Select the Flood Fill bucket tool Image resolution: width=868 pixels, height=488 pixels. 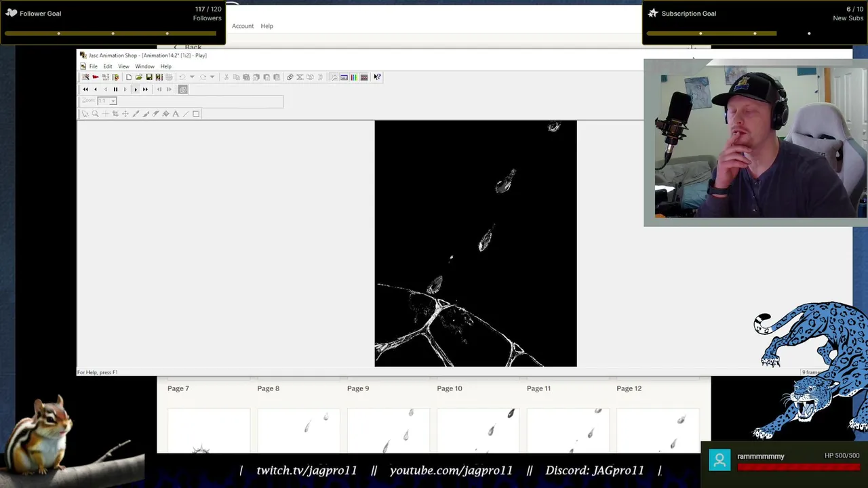coord(165,114)
